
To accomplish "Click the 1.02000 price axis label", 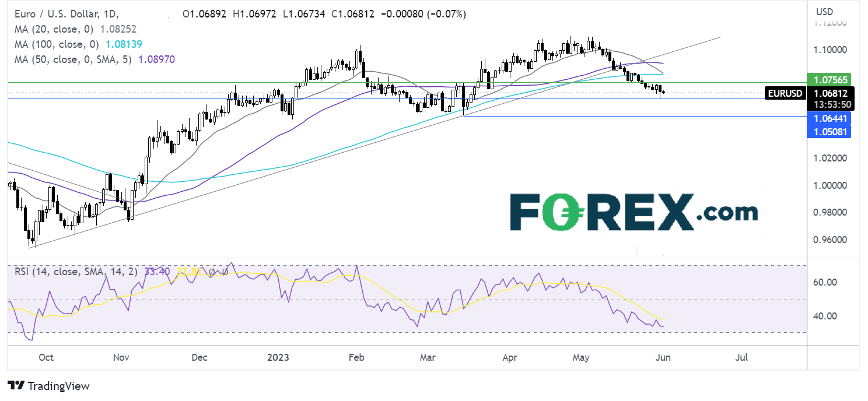I will pos(831,158).
